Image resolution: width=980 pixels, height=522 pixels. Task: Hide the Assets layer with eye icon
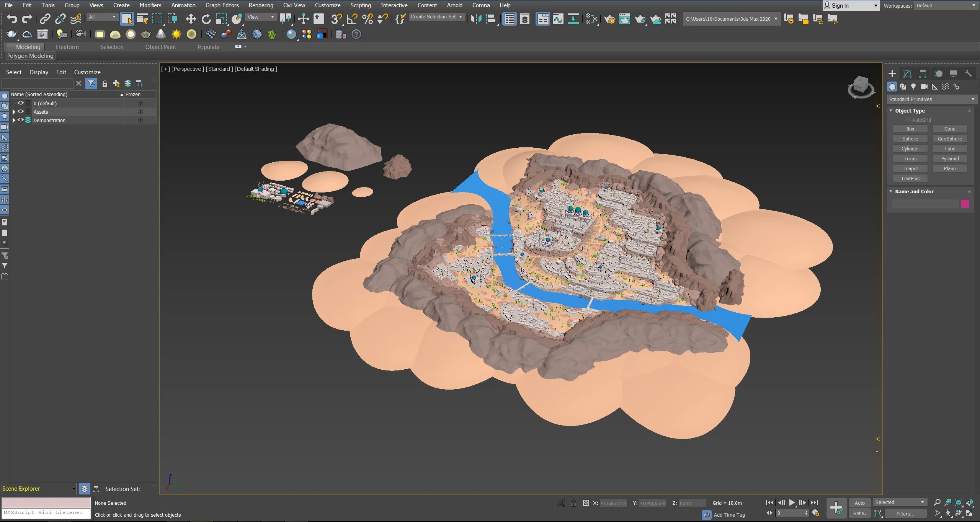click(21, 112)
